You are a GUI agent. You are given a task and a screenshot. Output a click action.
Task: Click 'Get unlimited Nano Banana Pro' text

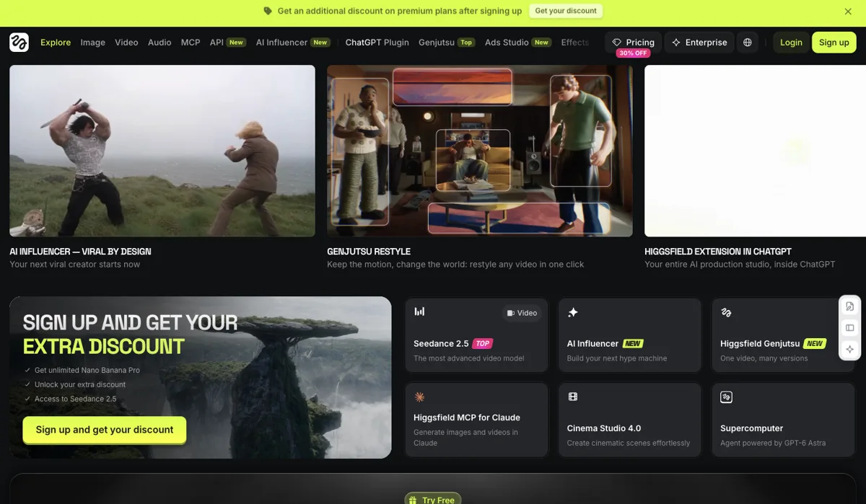87,370
